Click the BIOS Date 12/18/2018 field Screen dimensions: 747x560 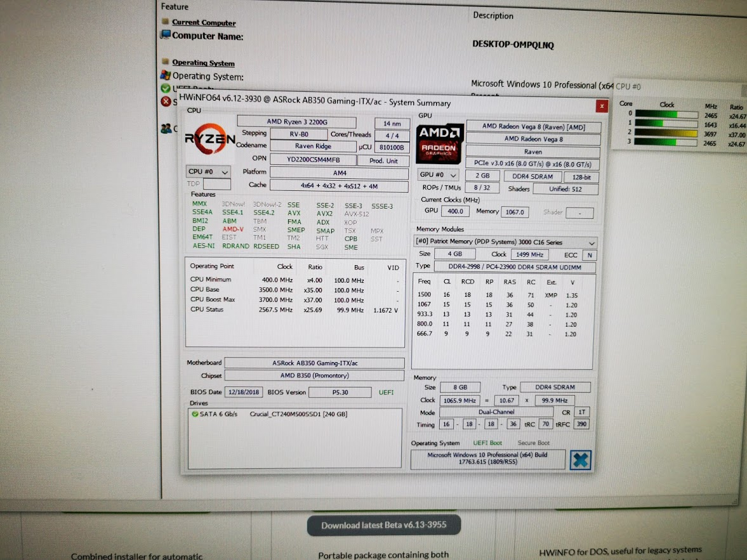pos(244,392)
